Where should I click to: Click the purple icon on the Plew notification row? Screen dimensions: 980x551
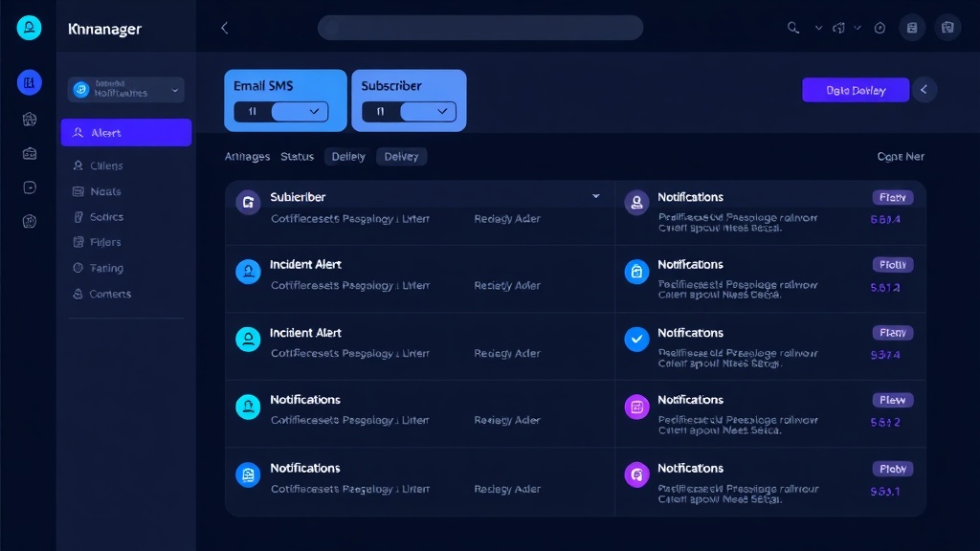(636, 407)
